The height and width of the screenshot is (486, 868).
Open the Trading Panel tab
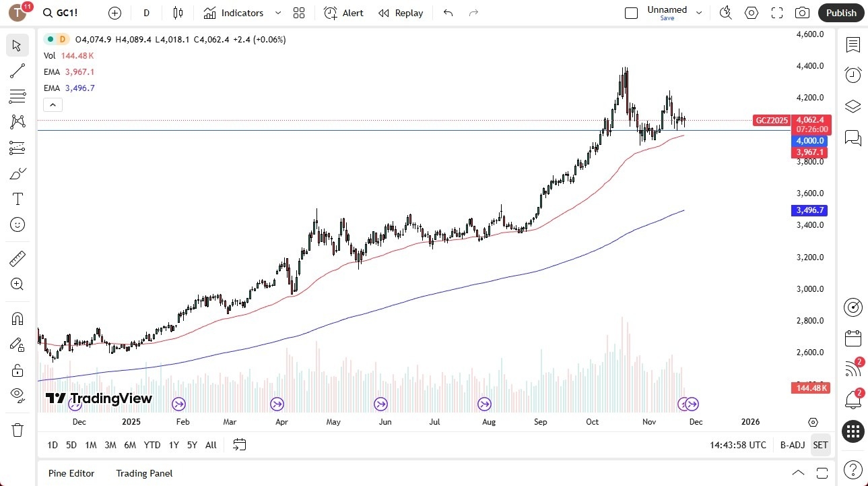pos(143,473)
